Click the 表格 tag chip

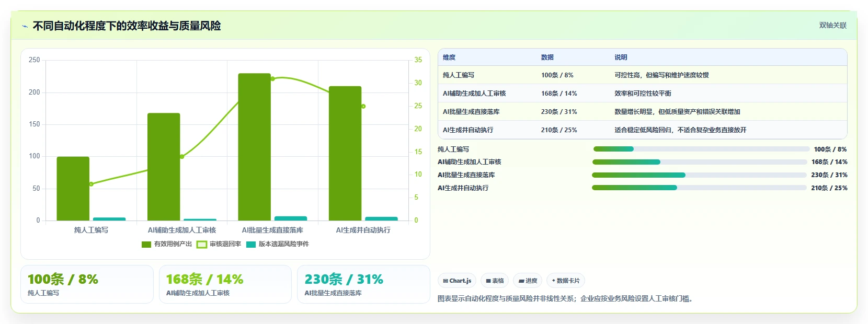(495, 281)
